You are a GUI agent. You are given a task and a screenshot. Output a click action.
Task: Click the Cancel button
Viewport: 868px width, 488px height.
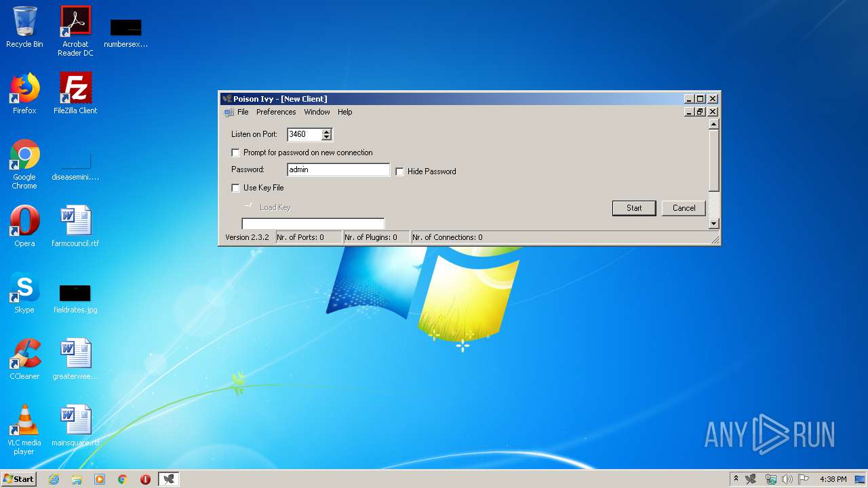click(684, 208)
